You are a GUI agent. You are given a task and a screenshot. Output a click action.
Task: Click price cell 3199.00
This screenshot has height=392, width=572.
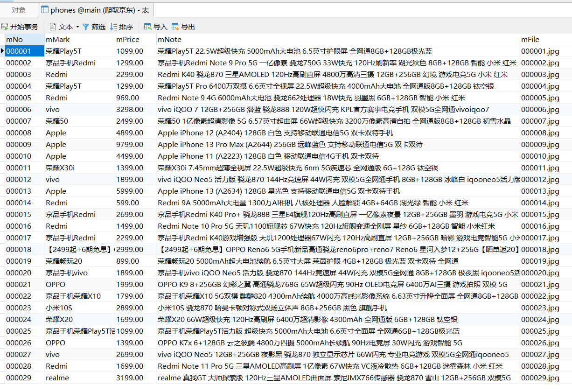136,378
